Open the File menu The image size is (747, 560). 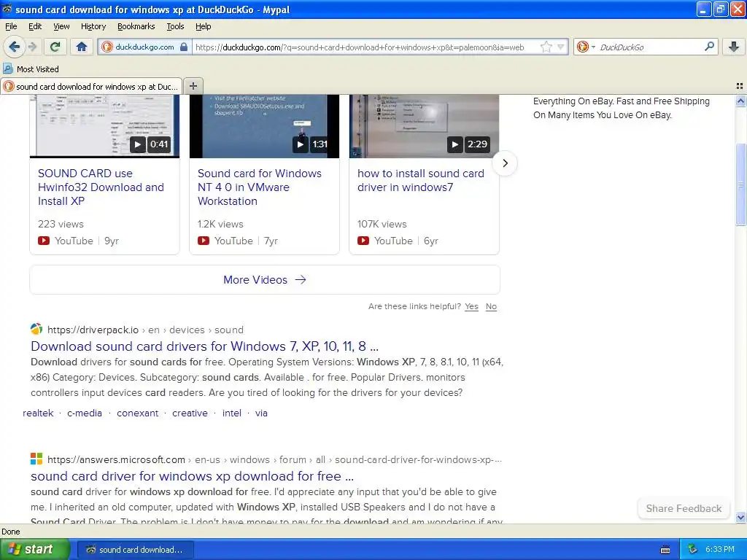(11, 26)
